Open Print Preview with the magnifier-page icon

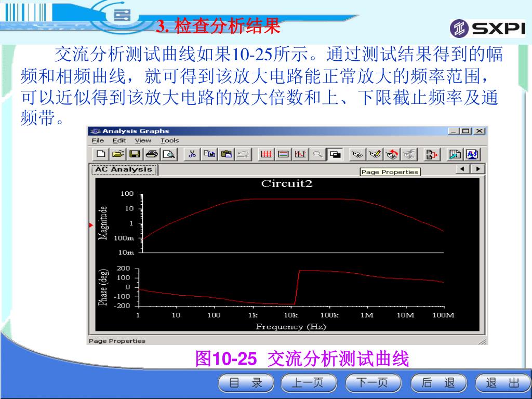(169, 154)
